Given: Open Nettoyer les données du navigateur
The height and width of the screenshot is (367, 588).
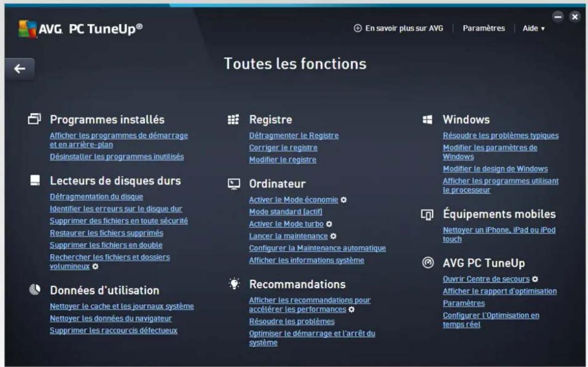Looking at the screenshot, I should 111,318.
